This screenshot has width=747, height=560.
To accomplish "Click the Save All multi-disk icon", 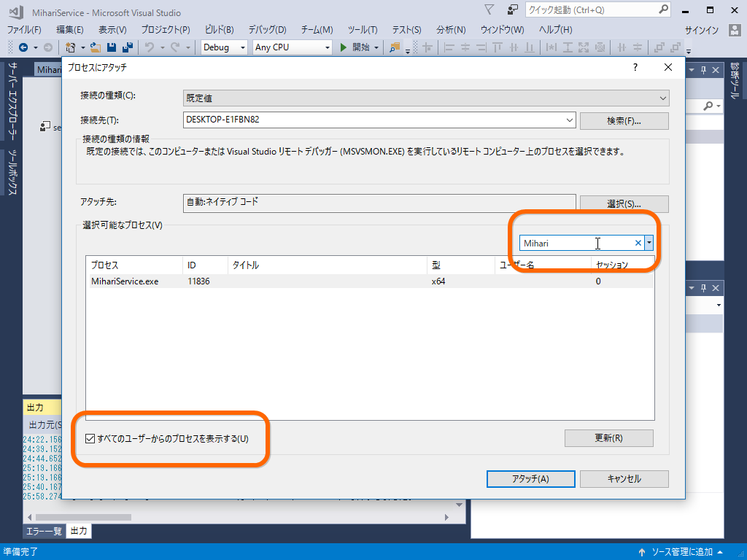I will coord(127,47).
